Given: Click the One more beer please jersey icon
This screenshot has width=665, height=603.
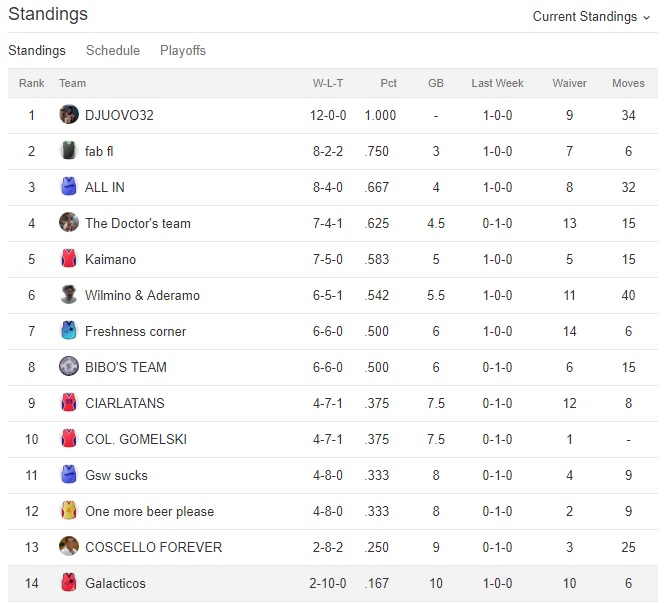Looking at the screenshot, I should click(x=68, y=511).
